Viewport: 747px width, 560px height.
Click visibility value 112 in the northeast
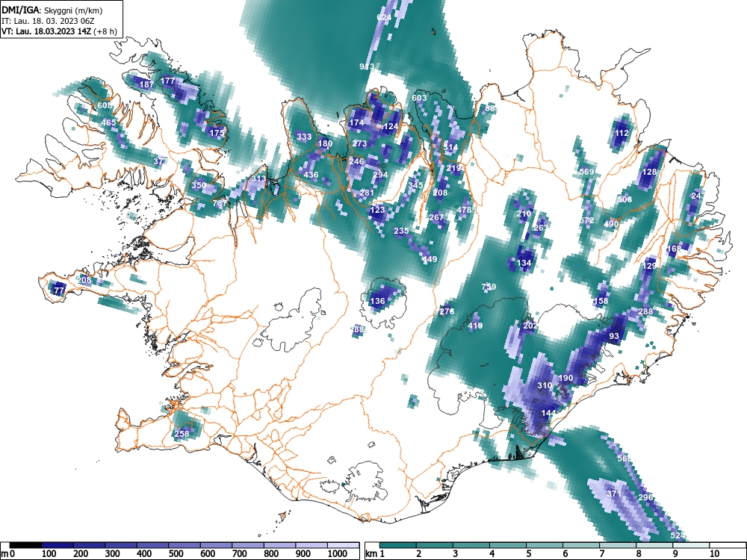(x=622, y=133)
